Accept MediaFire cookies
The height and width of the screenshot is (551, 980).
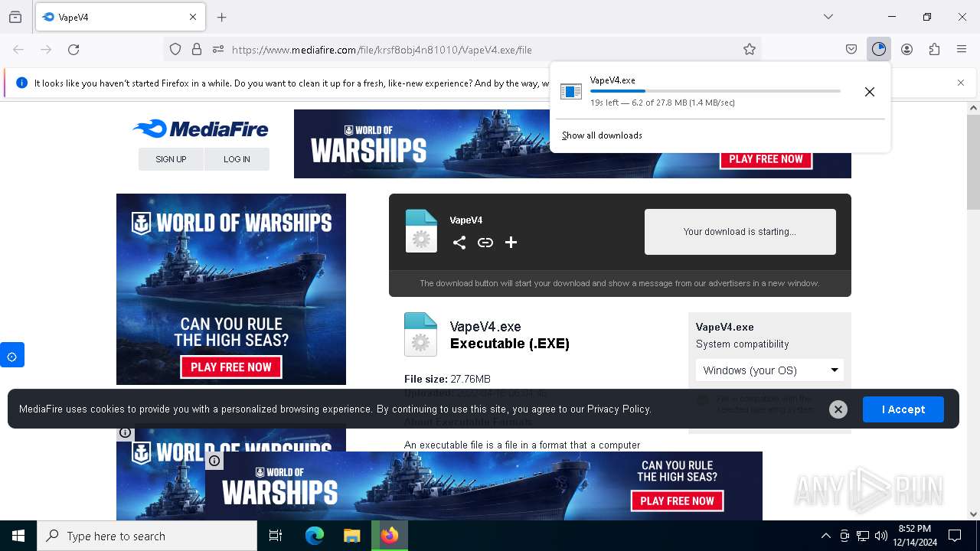click(903, 409)
